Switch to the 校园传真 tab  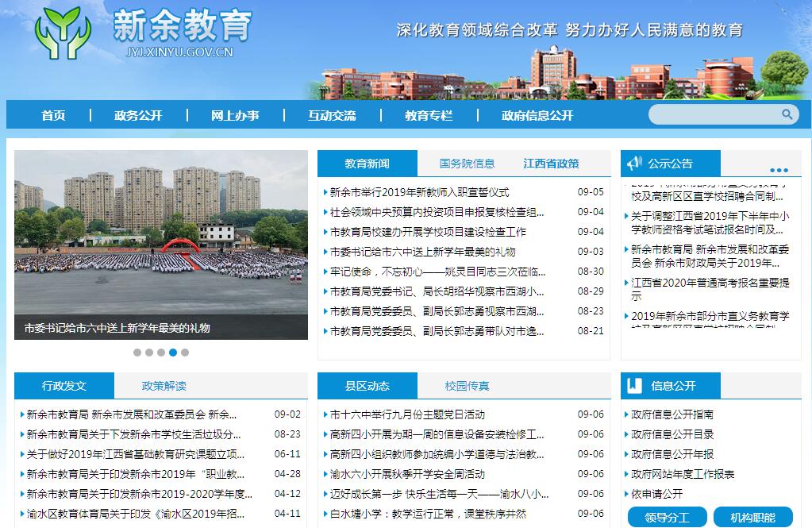coord(467,386)
